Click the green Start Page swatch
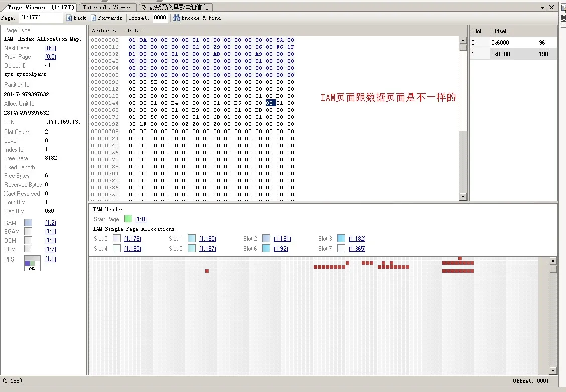 128,219
